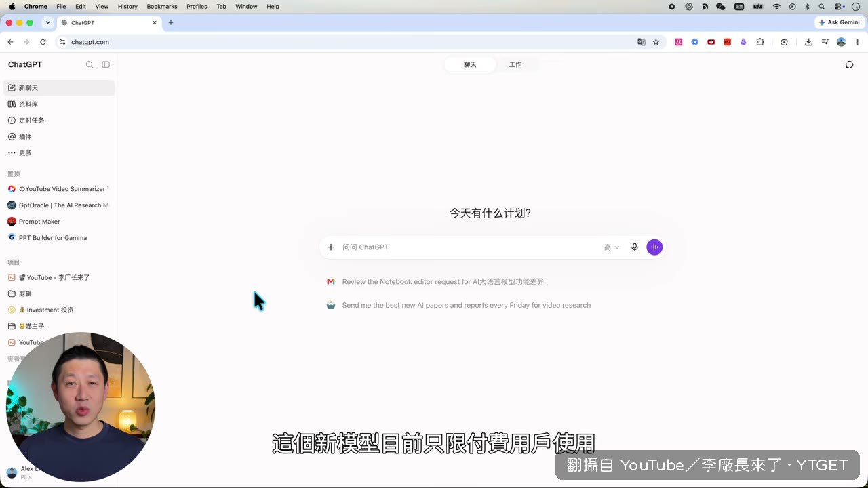
Task: Click the translate page icon in address bar
Action: 642,42
